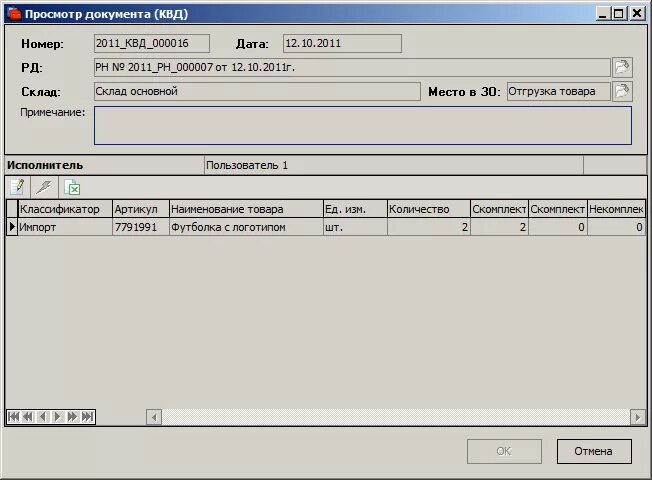Click the Отгрузка товара field
The image size is (652, 480).
558,92
